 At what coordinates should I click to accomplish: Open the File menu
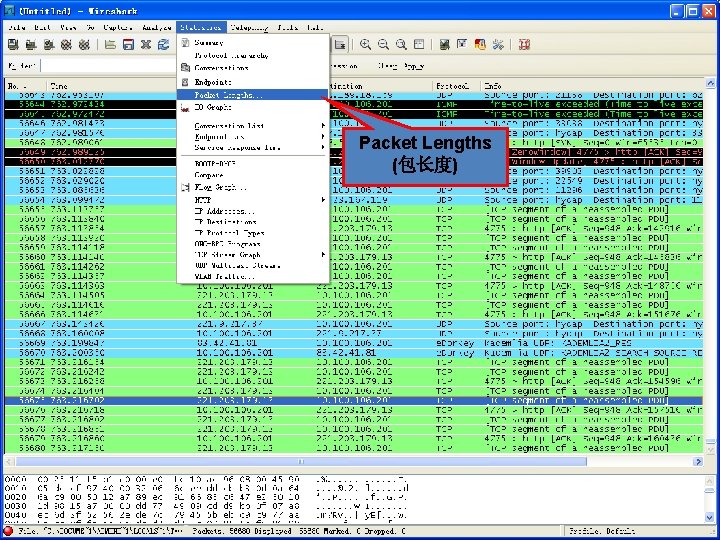pos(17,28)
